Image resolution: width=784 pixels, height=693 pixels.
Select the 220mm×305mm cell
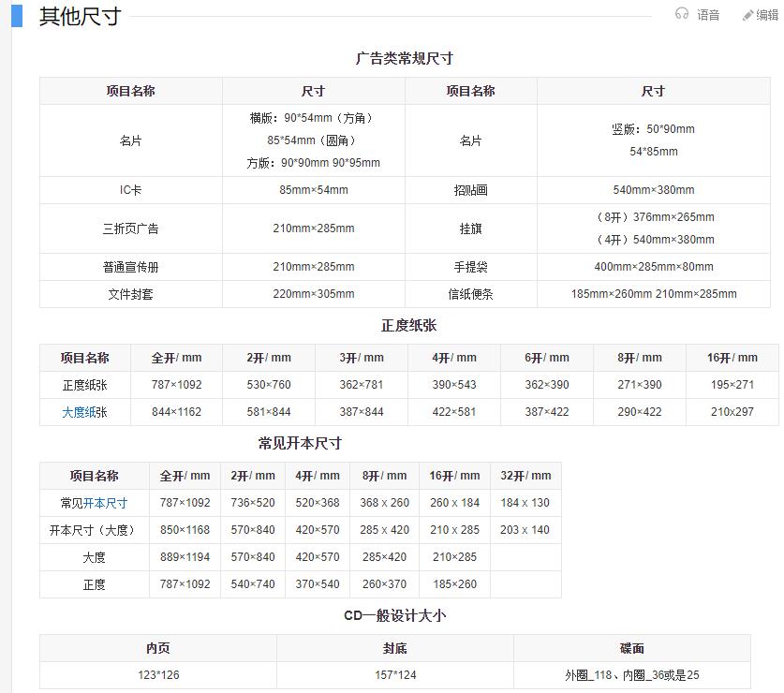314,294
